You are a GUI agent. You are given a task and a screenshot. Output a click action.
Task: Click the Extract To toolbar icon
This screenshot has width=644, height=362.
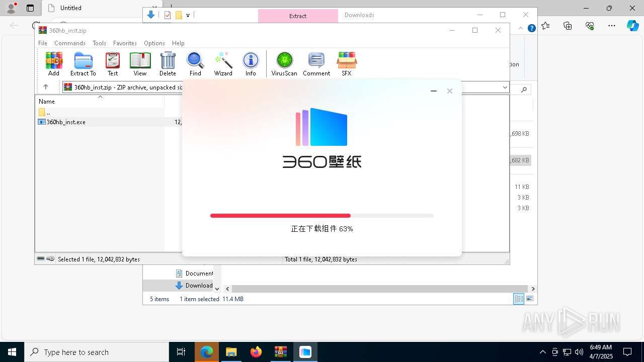coord(83,64)
